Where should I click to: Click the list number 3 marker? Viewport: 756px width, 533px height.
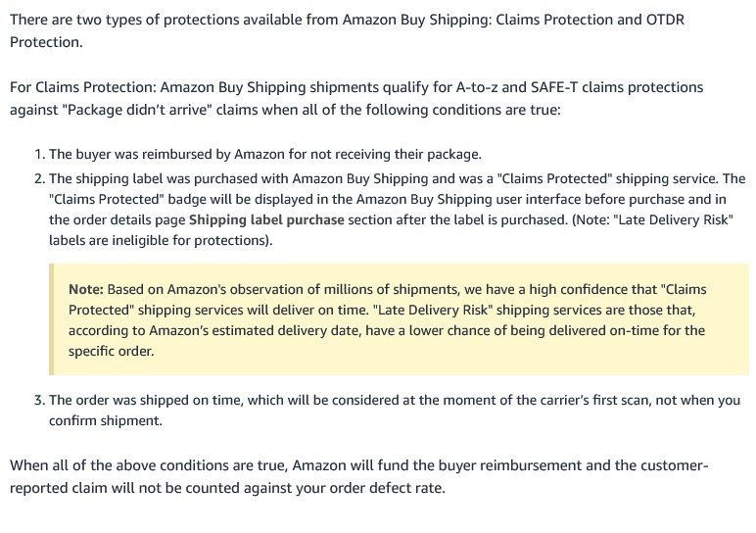[39, 401]
